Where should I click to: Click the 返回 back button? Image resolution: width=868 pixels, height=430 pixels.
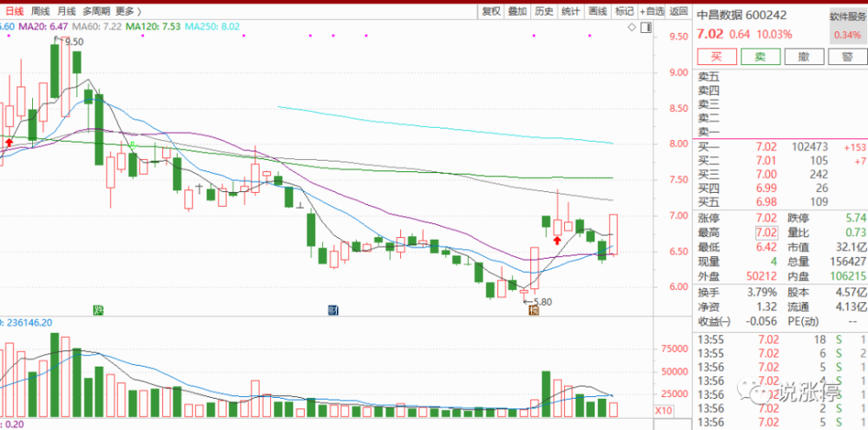(679, 11)
